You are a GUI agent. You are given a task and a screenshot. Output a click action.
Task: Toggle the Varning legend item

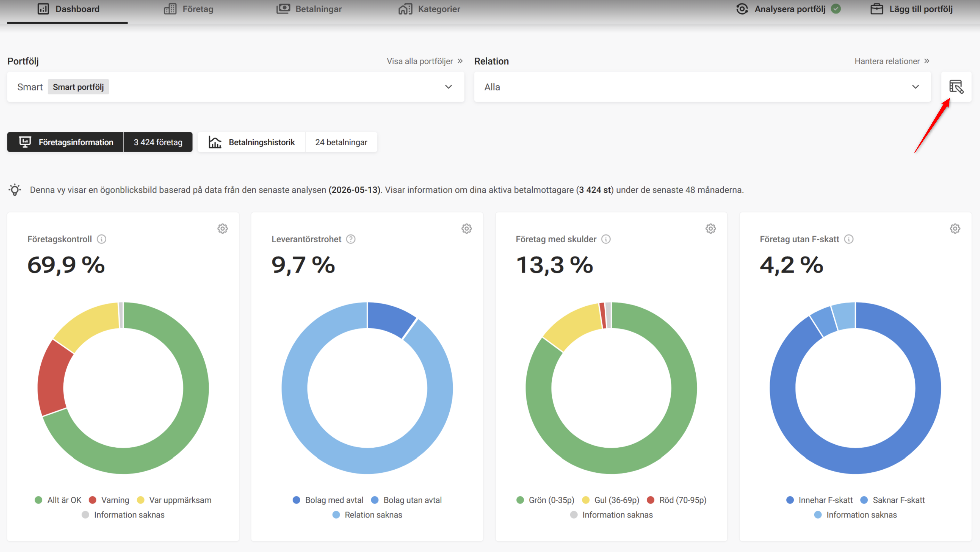point(109,500)
